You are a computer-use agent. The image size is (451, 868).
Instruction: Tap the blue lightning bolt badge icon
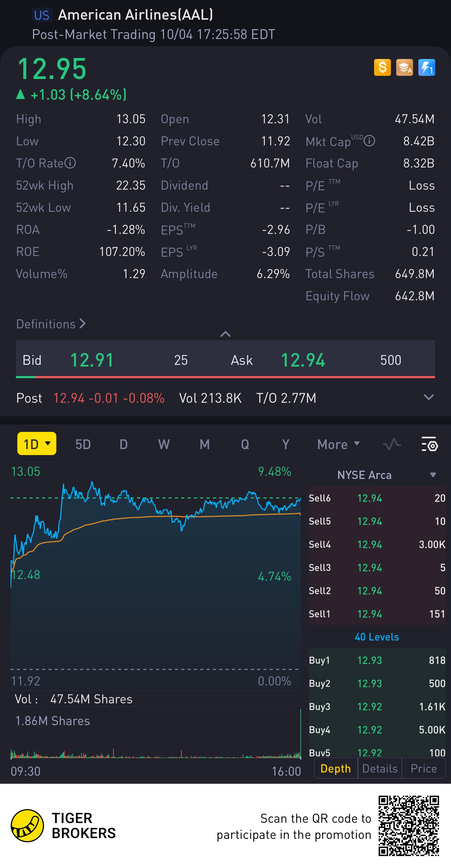point(426,67)
